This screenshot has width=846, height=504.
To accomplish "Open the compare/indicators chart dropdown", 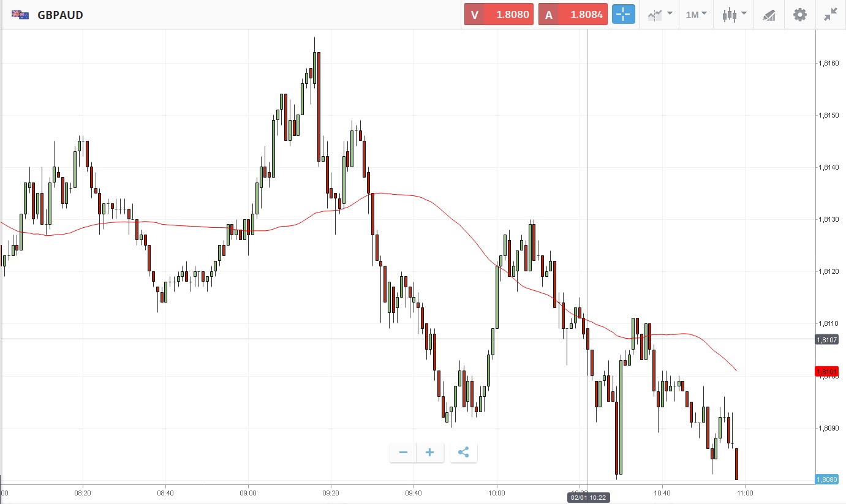I will click(x=660, y=15).
